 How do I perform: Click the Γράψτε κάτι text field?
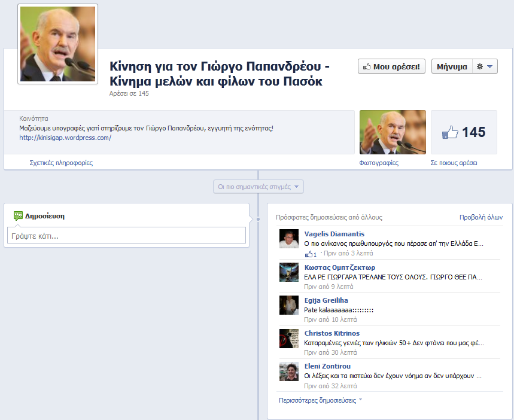tap(126, 236)
